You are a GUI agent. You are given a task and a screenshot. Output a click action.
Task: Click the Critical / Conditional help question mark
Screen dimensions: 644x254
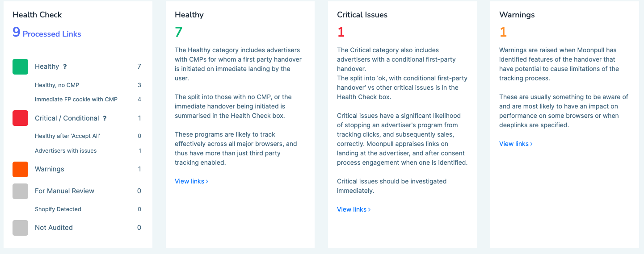click(105, 118)
